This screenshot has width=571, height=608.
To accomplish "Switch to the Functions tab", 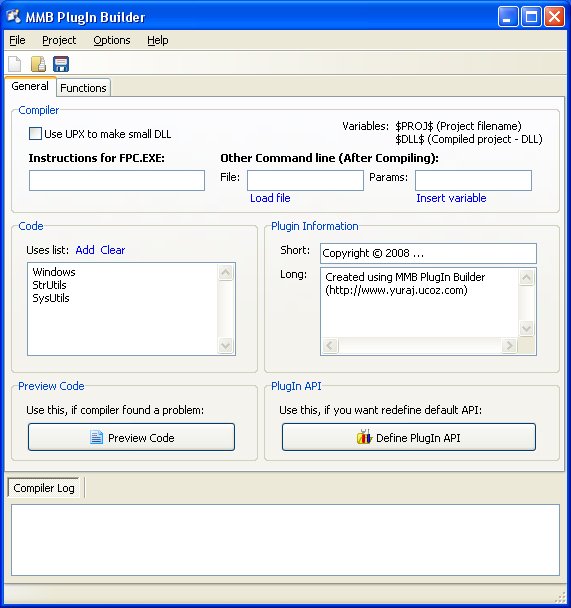I will (x=83, y=88).
